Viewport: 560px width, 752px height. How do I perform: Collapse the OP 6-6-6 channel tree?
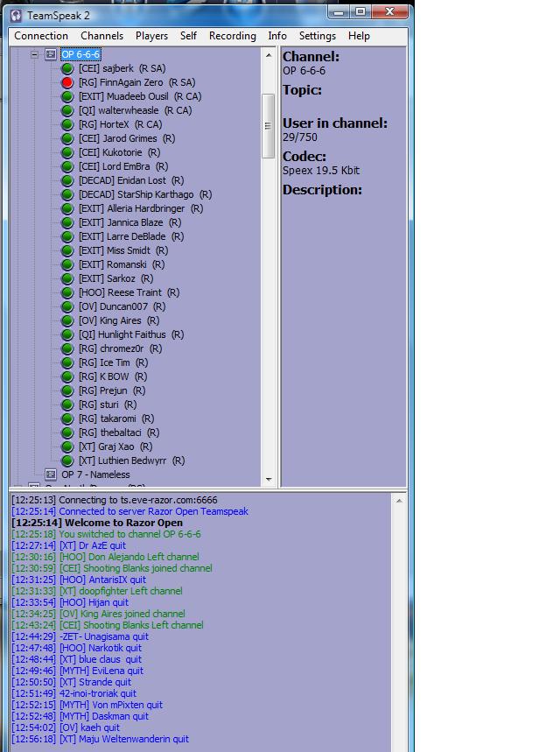click(x=34, y=54)
